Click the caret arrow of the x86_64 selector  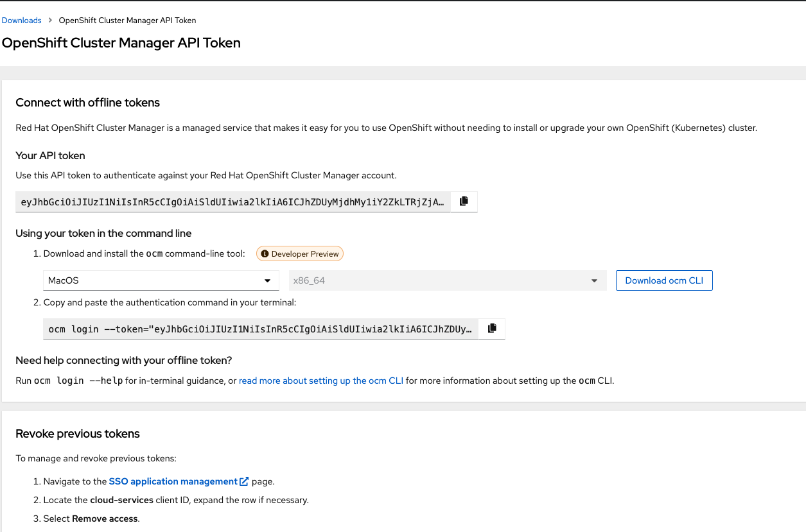click(x=595, y=280)
